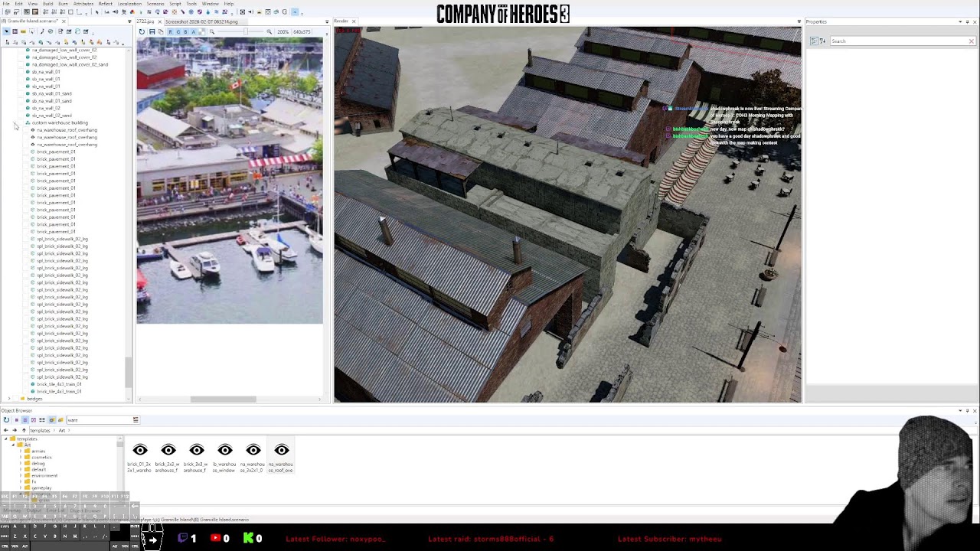This screenshot has width=980, height=551.
Task: Click the highlighted blue icon ending main toolbar
Action: [x=295, y=11]
